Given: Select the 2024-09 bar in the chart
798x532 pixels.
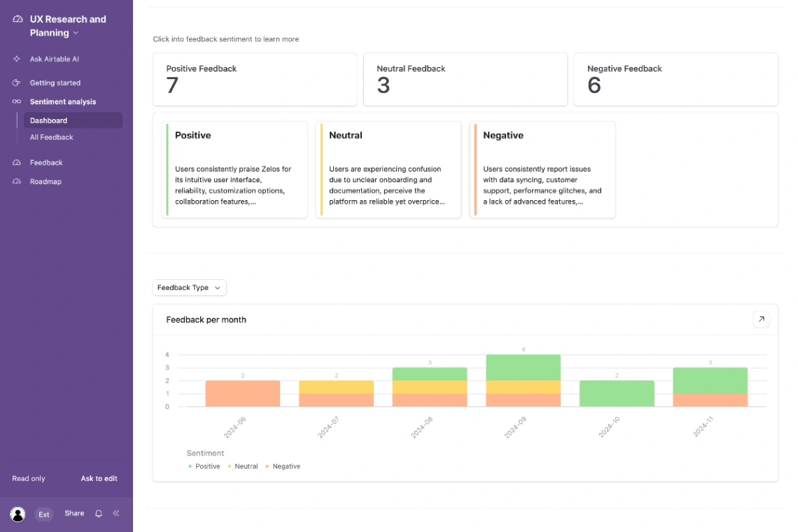Looking at the screenshot, I should point(523,378).
